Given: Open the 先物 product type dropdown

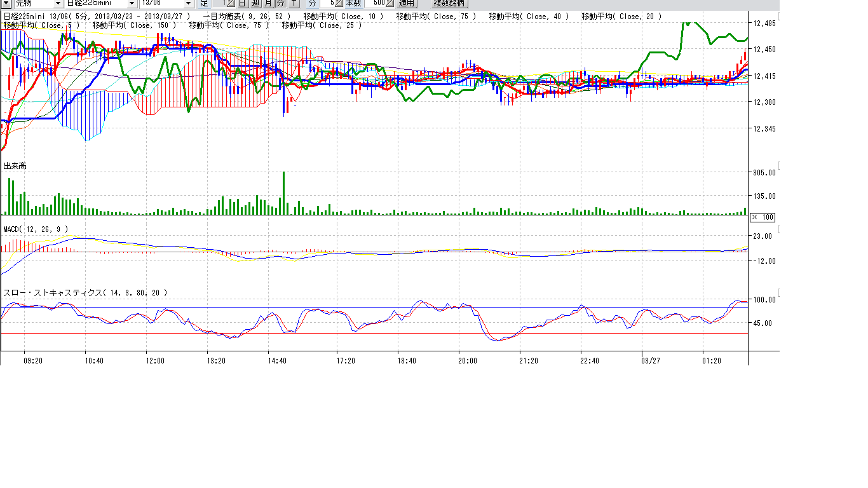Looking at the screenshot, I should coord(38,3).
